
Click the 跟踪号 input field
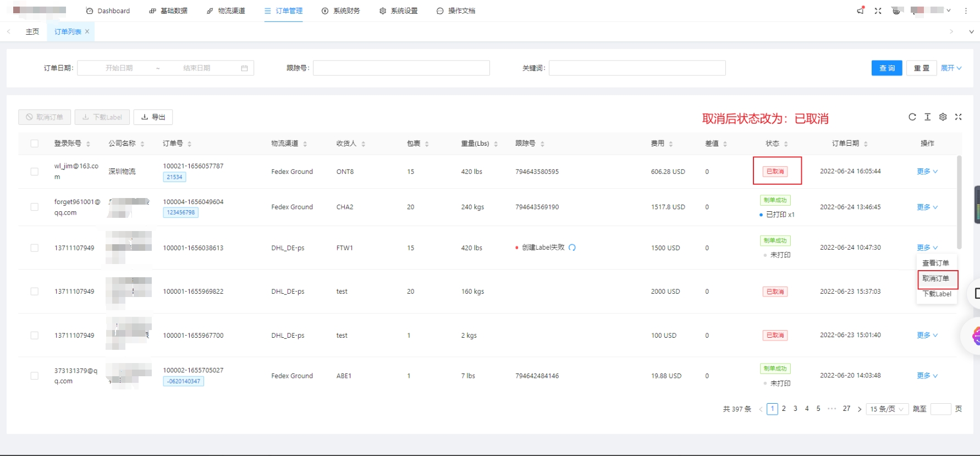pos(401,68)
